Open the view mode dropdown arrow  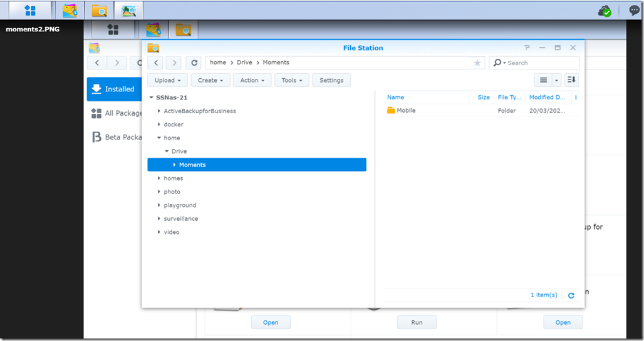(x=556, y=80)
